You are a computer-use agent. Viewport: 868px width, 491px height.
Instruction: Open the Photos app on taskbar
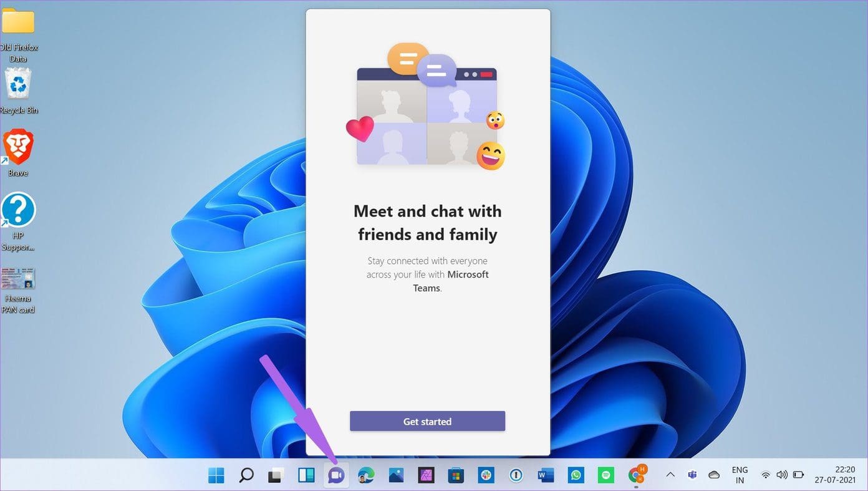coord(396,475)
